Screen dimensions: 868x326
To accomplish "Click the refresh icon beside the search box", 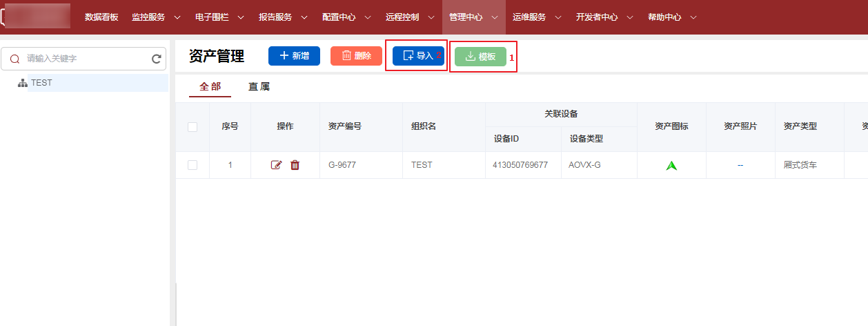I will pos(156,59).
